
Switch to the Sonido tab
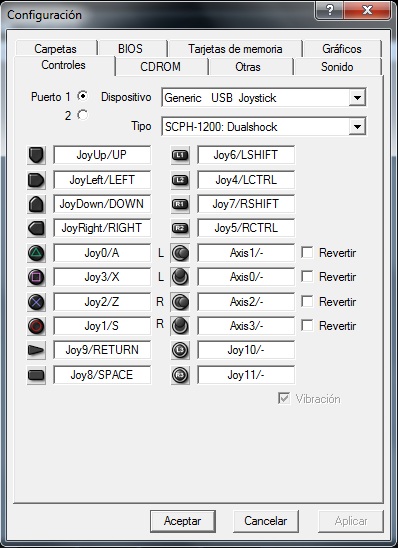337,67
